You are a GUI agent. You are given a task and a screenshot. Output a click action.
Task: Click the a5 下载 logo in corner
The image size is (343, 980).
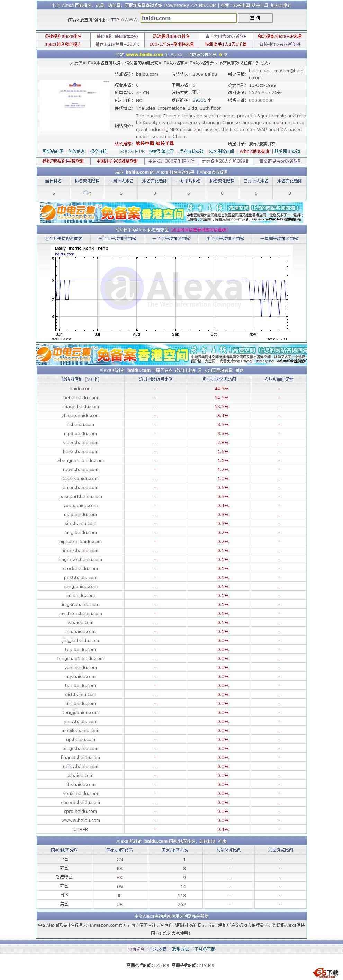(x=325, y=973)
